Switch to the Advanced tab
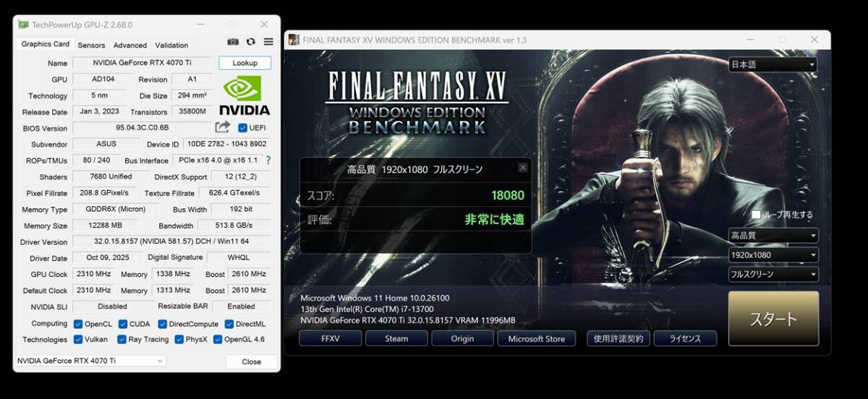 point(130,45)
